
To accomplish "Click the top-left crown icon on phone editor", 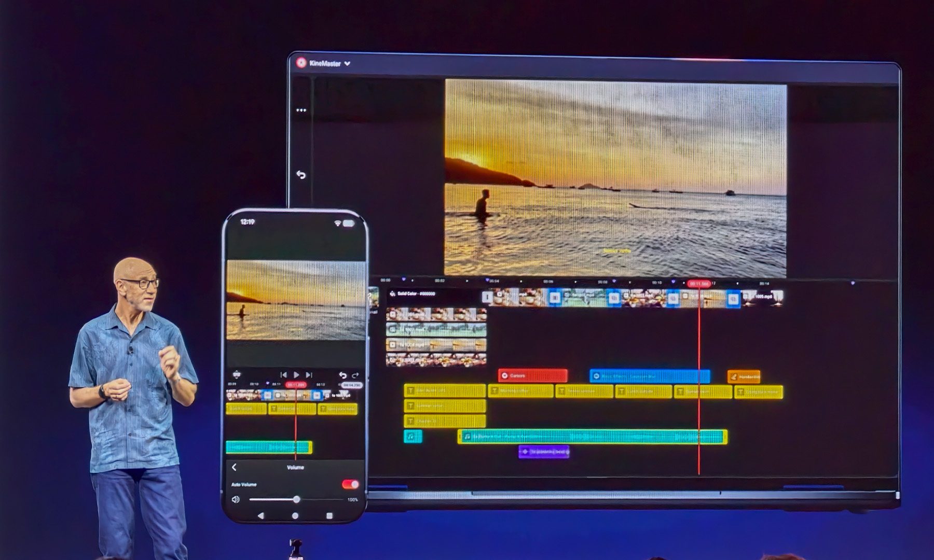I will click(x=237, y=374).
